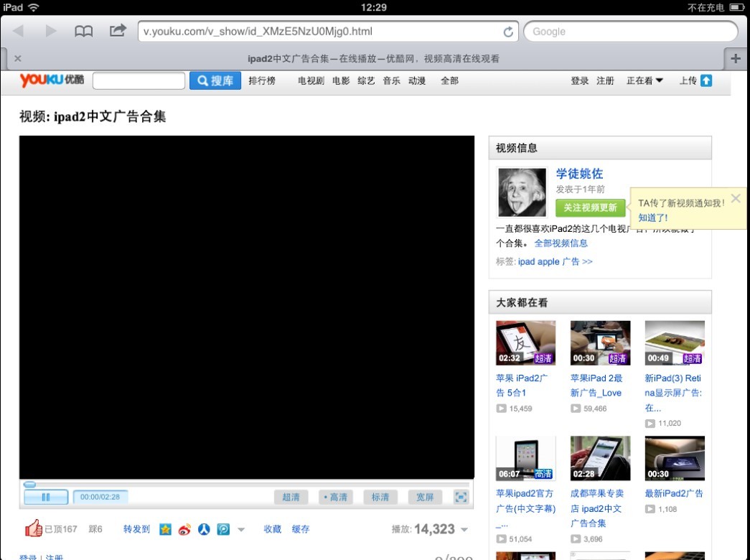Click the ipad tag link
750x560 pixels.
coord(526,262)
